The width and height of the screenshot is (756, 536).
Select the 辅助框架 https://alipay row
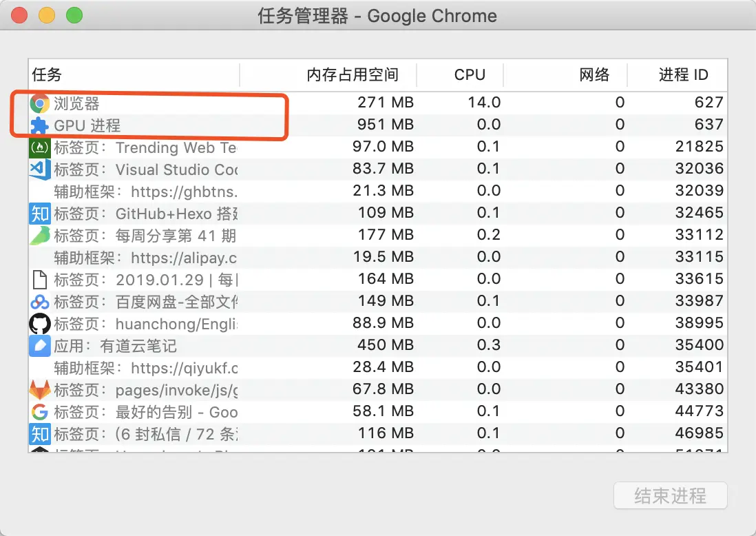click(378, 257)
